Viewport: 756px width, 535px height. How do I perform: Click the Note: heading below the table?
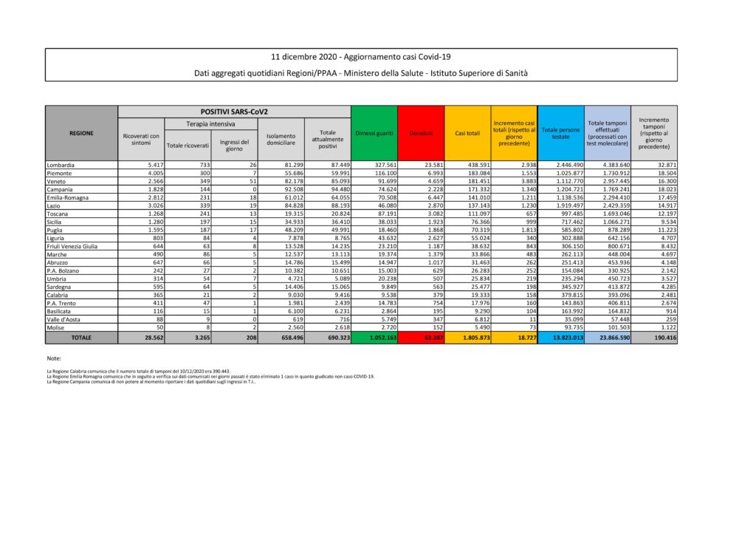[x=53, y=358]
